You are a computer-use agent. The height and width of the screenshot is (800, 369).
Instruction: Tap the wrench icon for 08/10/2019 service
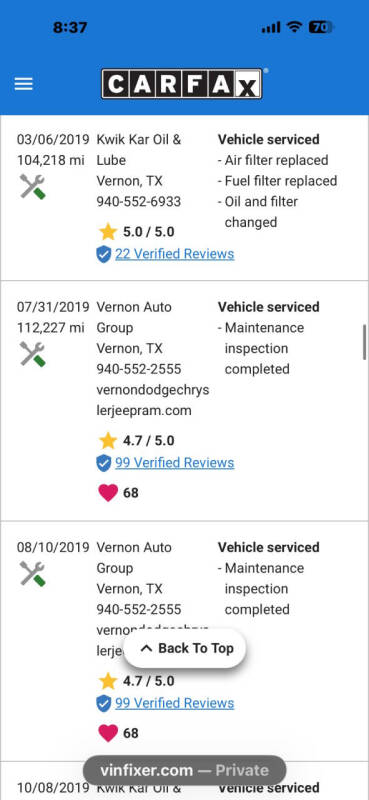[x=33, y=574]
